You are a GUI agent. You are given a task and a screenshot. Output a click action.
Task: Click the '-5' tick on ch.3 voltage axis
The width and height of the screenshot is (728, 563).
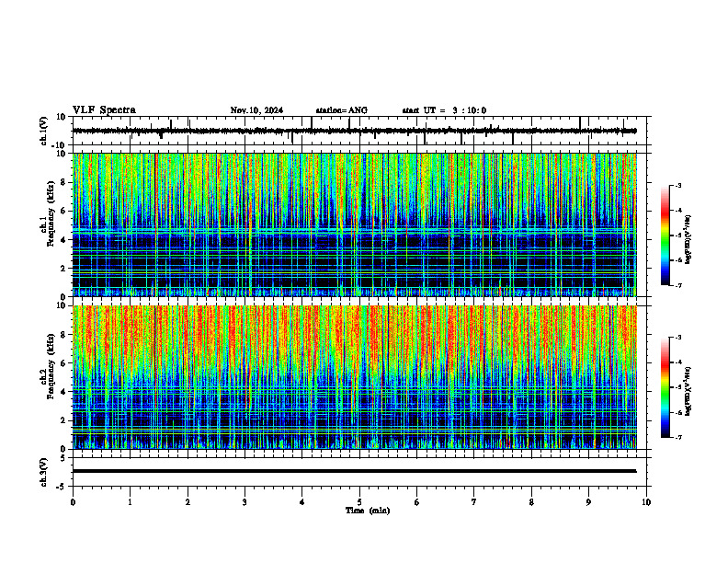tap(63, 487)
